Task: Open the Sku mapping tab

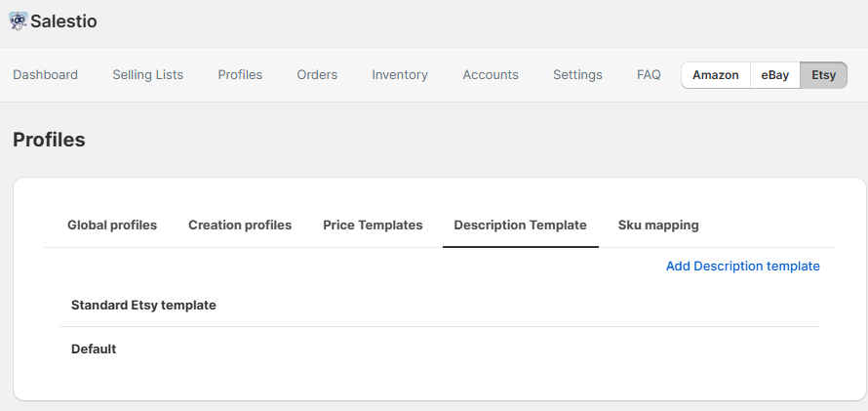Action: pos(658,225)
